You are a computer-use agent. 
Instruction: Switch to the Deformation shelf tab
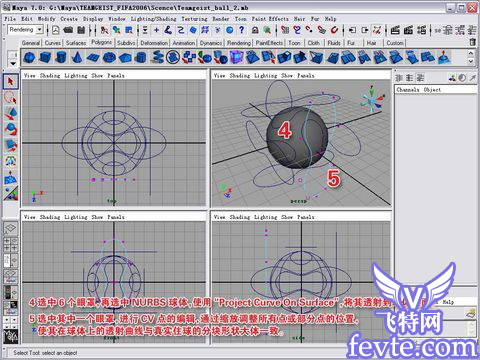[x=154, y=43]
